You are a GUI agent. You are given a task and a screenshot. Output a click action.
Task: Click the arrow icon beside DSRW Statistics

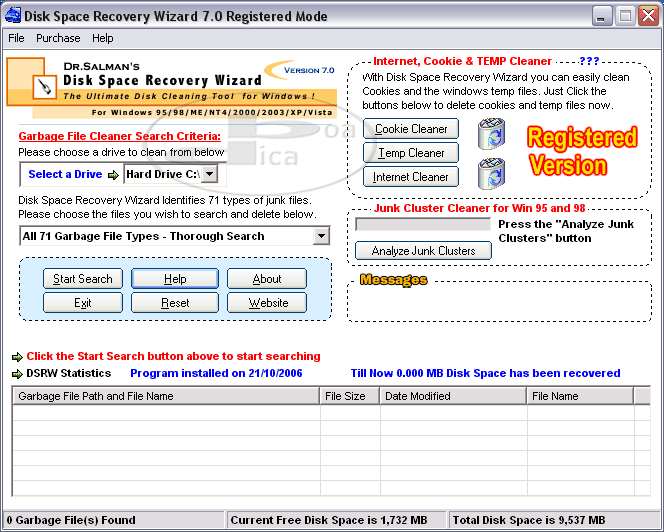17,374
